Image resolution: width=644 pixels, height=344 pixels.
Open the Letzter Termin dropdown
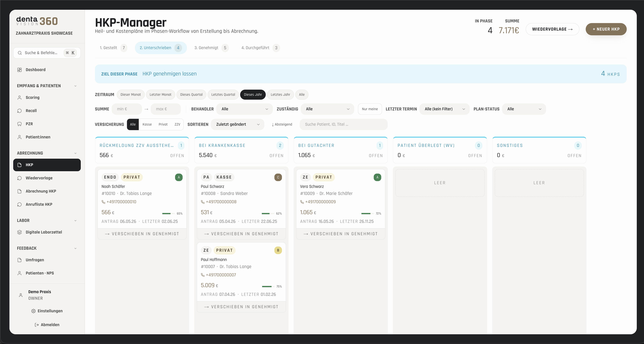pyautogui.click(x=444, y=109)
